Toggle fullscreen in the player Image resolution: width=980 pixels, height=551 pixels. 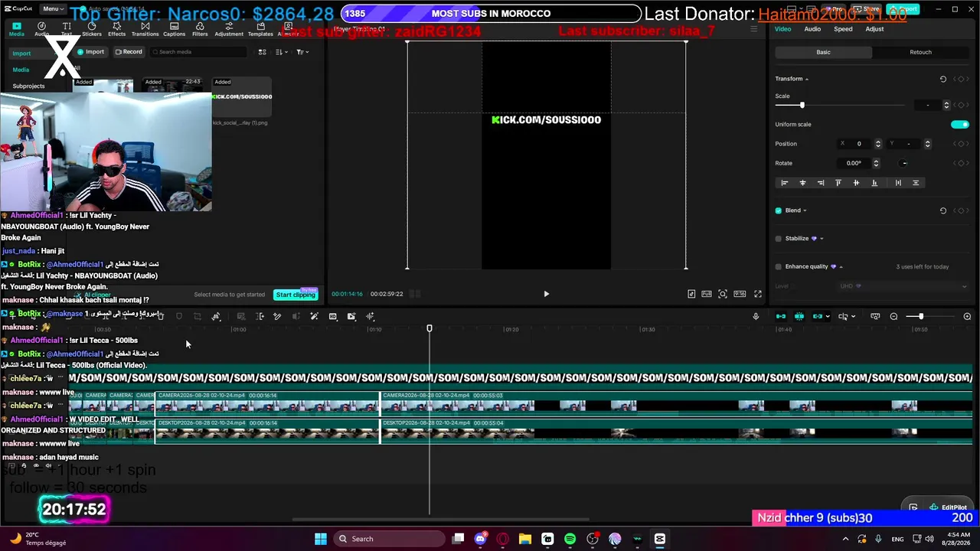[758, 294]
